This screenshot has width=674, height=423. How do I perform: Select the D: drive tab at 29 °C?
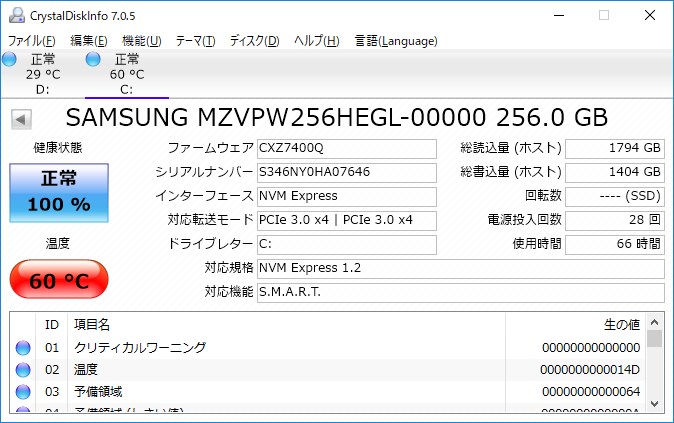(x=43, y=74)
